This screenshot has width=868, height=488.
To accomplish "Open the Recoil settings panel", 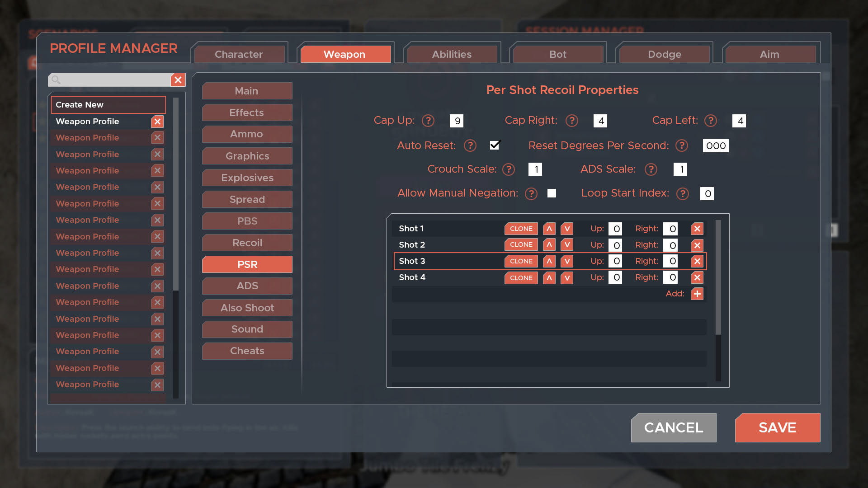I will pos(247,243).
